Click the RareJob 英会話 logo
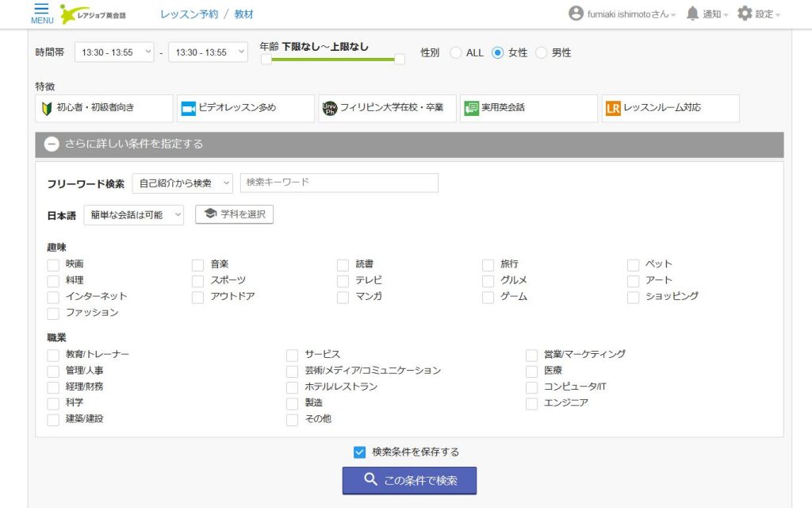Image resolution: width=812 pixels, height=508 pixels. (x=93, y=13)
